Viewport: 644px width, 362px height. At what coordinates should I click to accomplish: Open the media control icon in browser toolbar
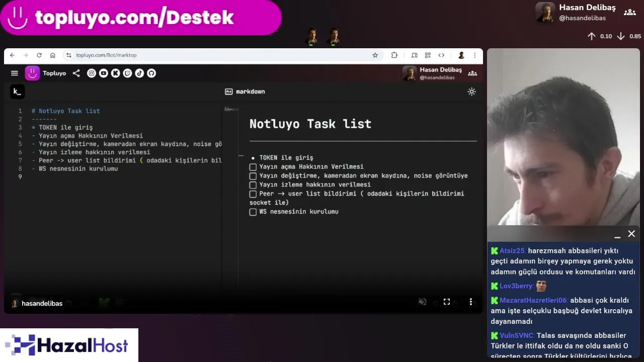click(415, 55)
